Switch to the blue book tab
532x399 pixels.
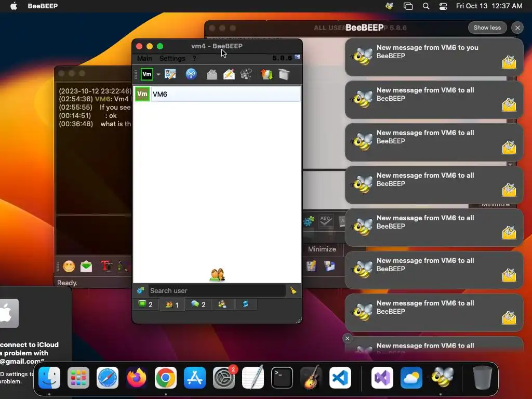click(x=246, y=304)
